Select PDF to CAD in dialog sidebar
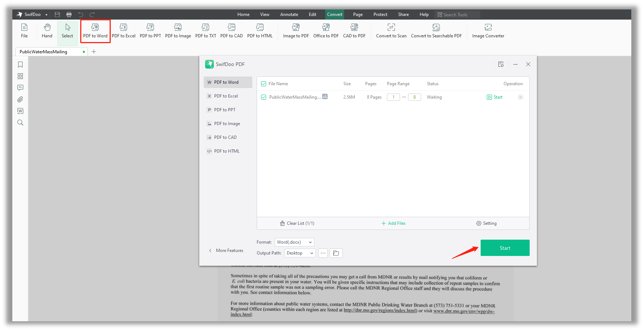The image size is (644, 331). pyautogui.click(x=228, y=137)
